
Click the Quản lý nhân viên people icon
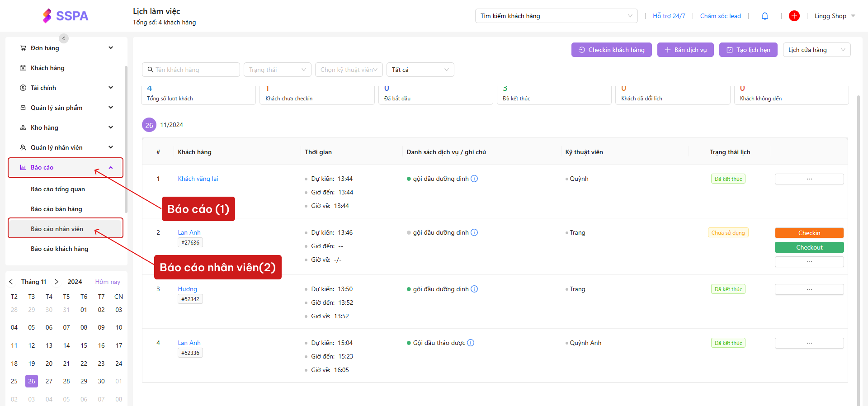[x=23, y=147]
